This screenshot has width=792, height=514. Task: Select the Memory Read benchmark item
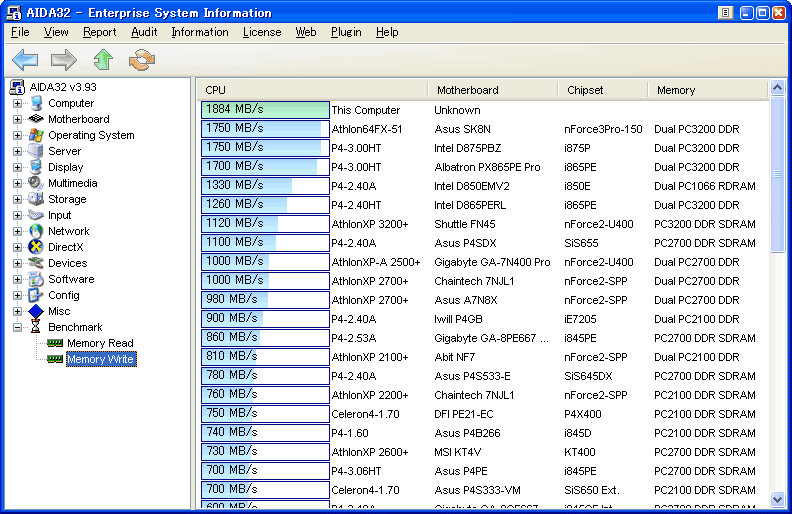[101, 343]
